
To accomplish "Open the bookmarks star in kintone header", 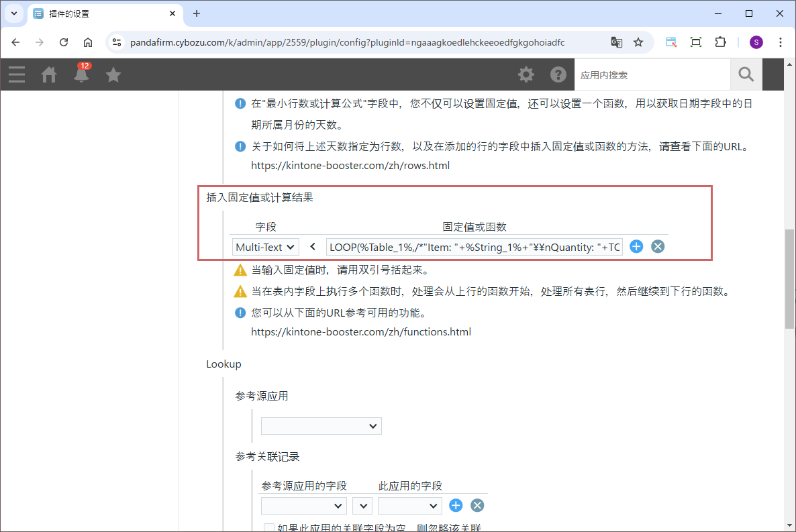I will tap(113, 74).
